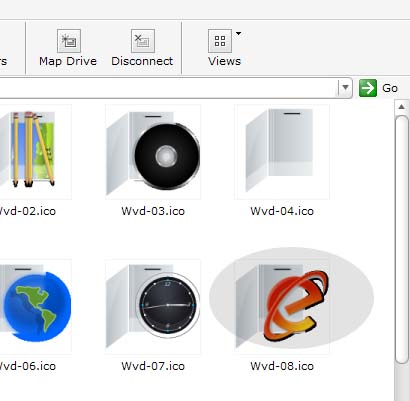This screenshot has height=401, width=410.
Task: Click the Map Drive text label
Action: pyautogui.click(x=68, y=61)
